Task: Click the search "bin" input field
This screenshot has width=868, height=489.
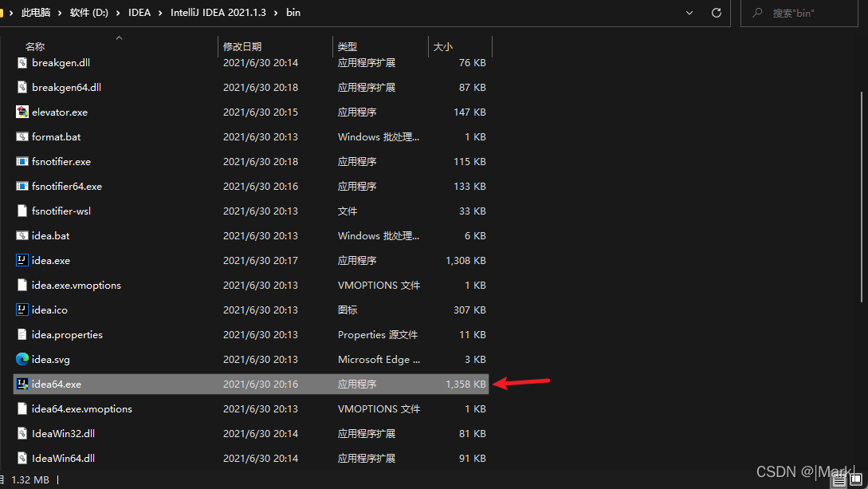Action: (x=799, y=13)
